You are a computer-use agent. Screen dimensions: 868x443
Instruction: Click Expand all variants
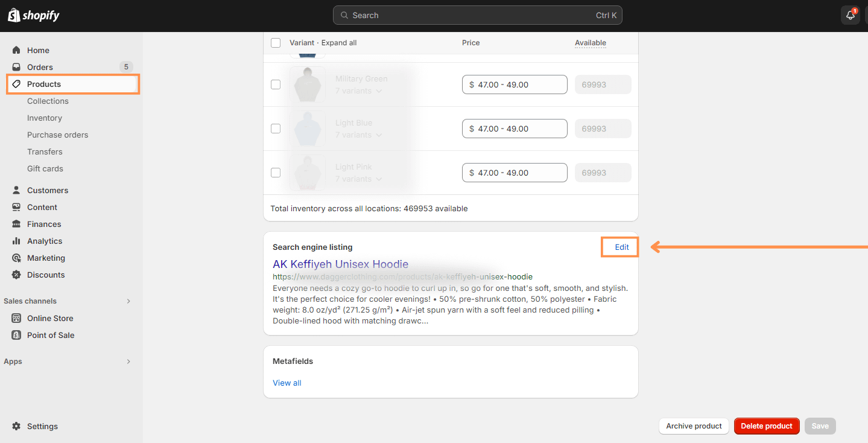pos(339,43)
